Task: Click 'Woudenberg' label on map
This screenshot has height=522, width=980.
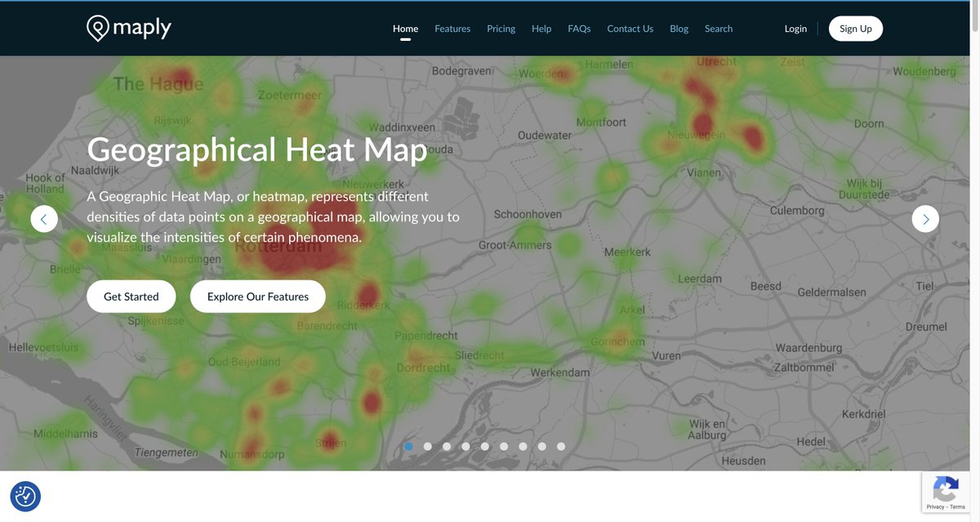Action: pos(924,71)
